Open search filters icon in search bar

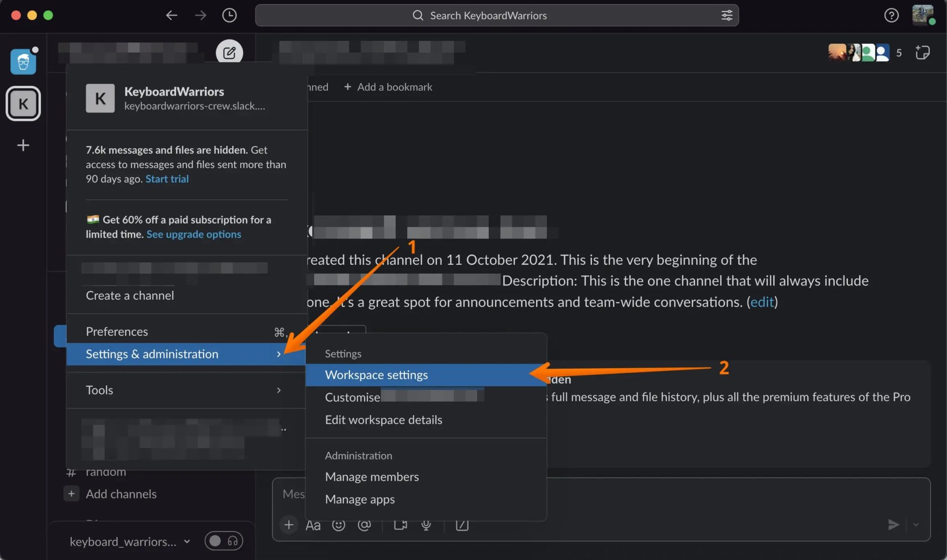coord(727,15)
